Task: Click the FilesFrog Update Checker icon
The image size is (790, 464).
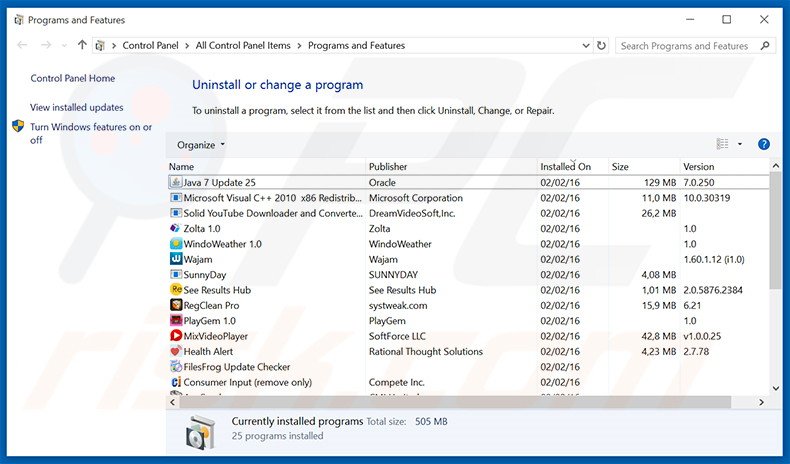Action: click(176, 367)
